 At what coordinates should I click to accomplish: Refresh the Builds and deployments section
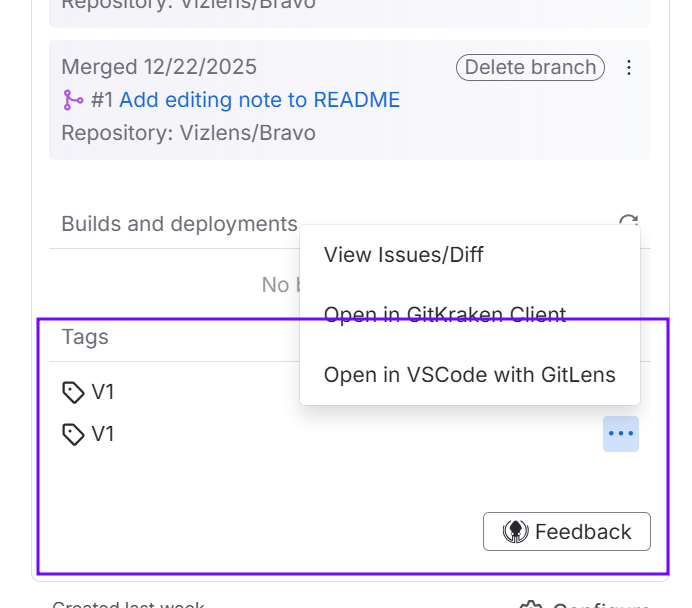[x=629, y=222]
